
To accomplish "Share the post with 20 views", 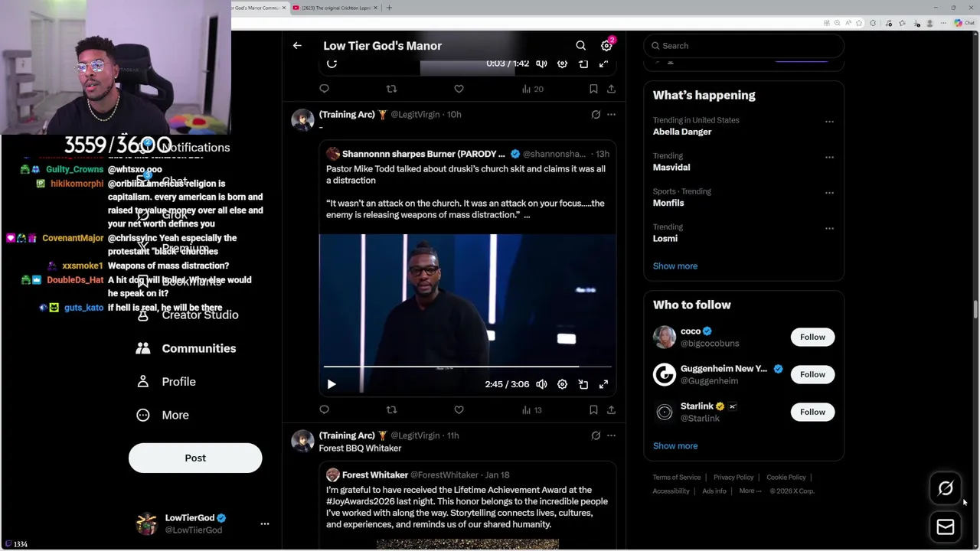I will 611,89.
